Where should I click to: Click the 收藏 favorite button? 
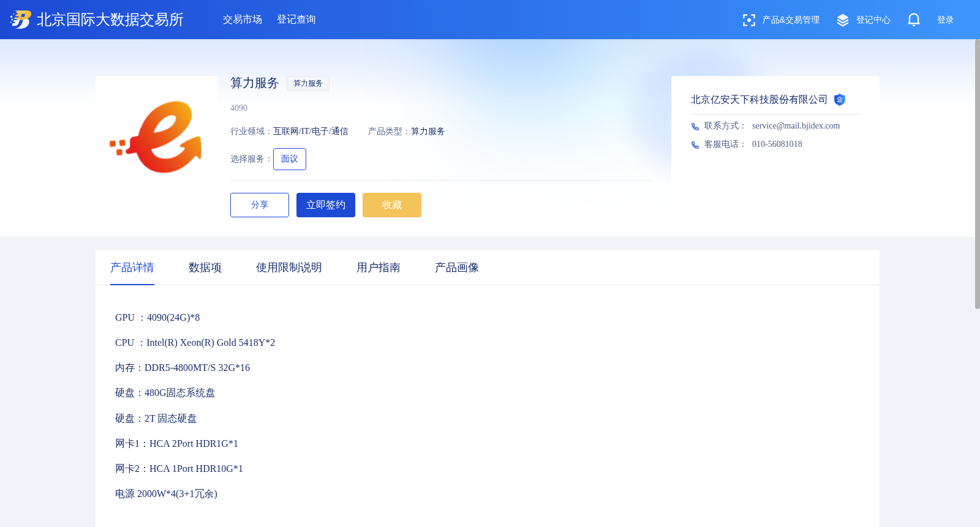tap(392, 205)
